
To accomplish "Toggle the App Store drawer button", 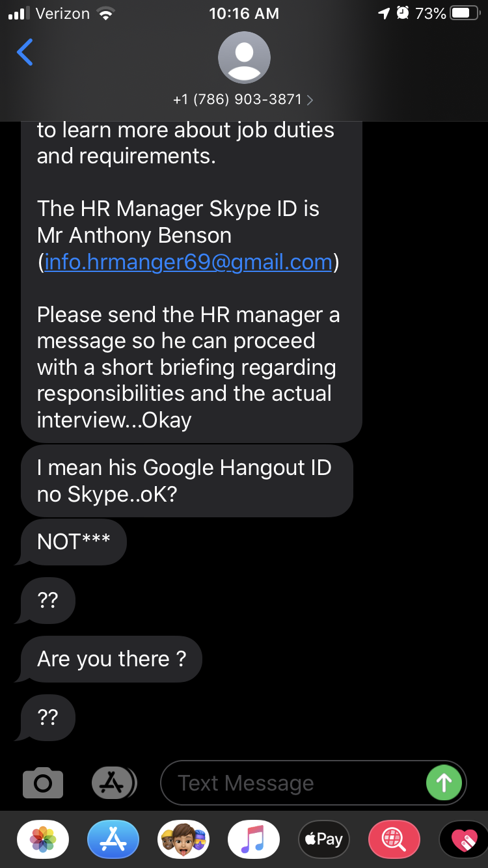I will coord(113,783).
